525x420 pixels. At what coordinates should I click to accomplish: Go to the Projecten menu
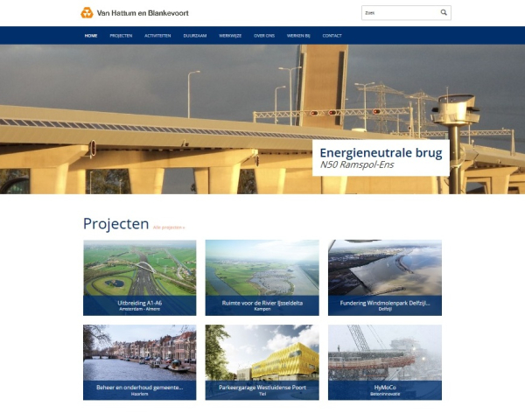[121, 36]
